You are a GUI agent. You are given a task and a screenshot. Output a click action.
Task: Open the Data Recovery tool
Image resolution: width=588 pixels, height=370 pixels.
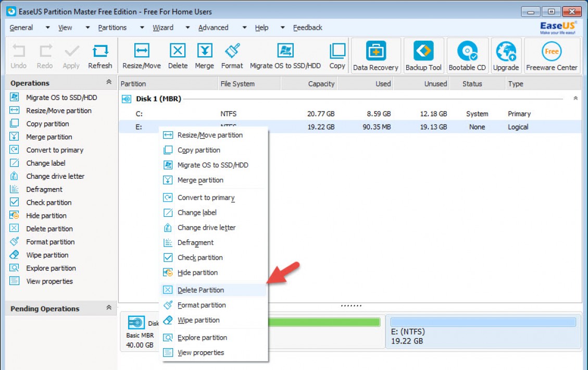point(376,56)
